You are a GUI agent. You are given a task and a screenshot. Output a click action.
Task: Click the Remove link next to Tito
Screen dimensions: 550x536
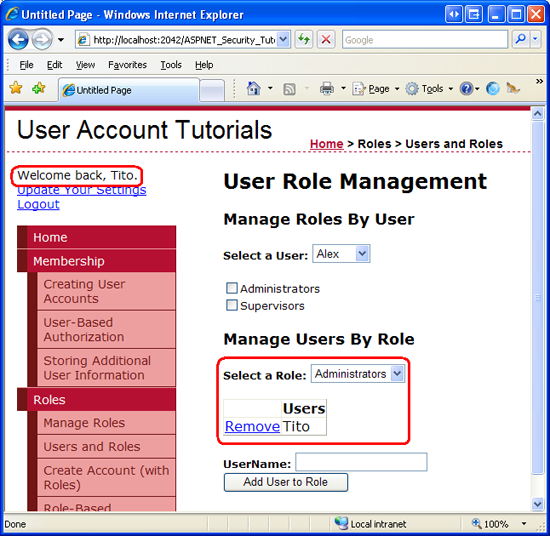click(252, 426)
